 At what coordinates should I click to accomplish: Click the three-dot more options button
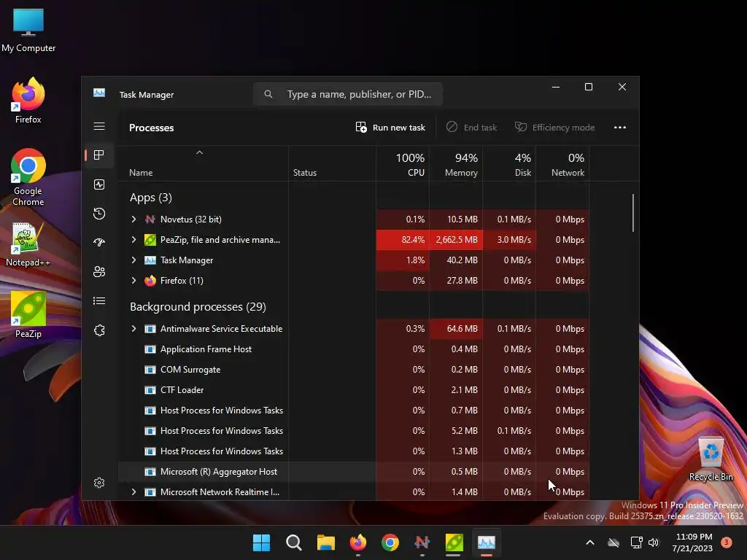point(620,127)
